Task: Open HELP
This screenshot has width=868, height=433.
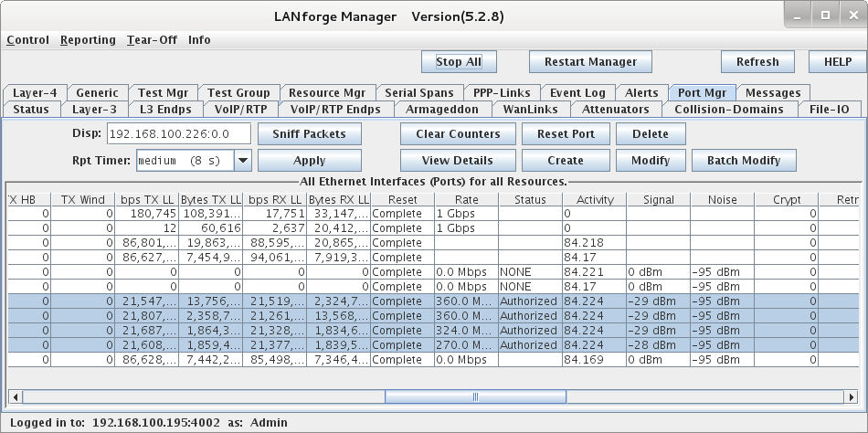Action: coord(838,62)
